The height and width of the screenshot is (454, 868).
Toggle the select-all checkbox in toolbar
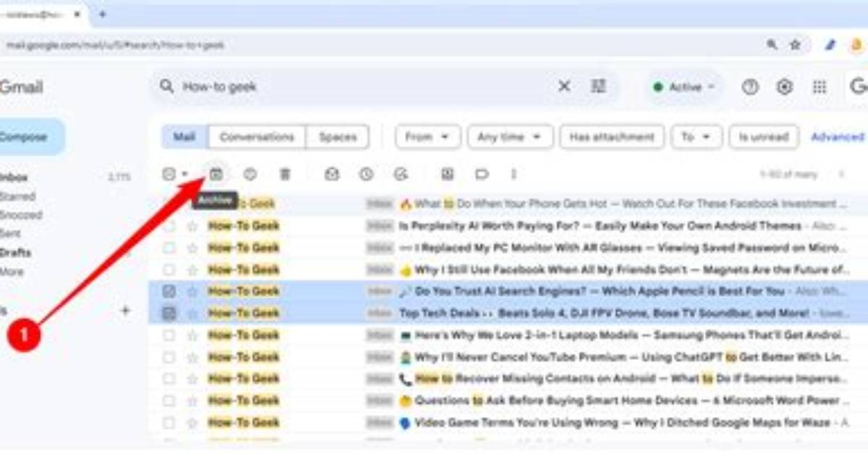pos(169,174)
